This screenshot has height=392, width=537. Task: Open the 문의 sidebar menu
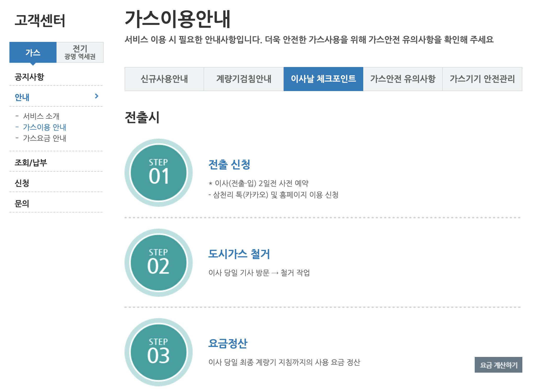22,203
